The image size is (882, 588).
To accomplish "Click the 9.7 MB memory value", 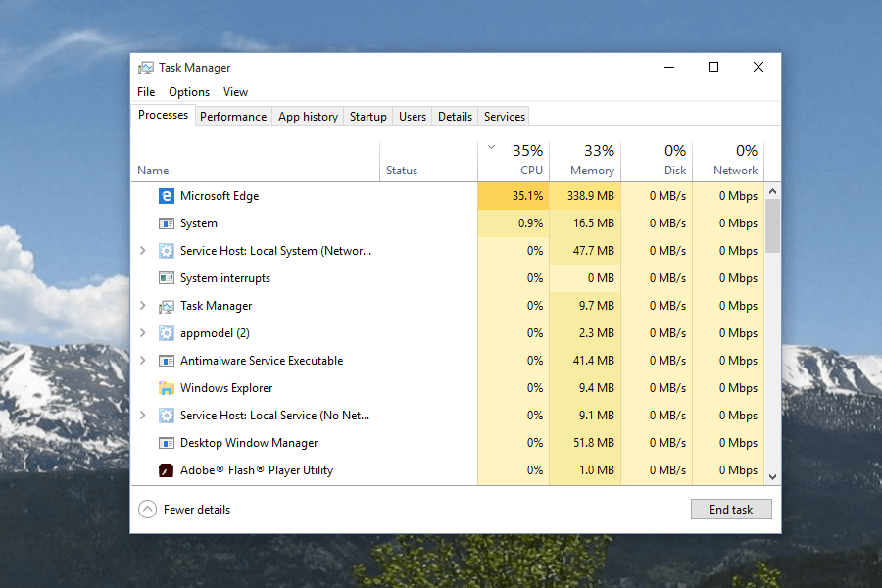I will [x=596, y=306].
